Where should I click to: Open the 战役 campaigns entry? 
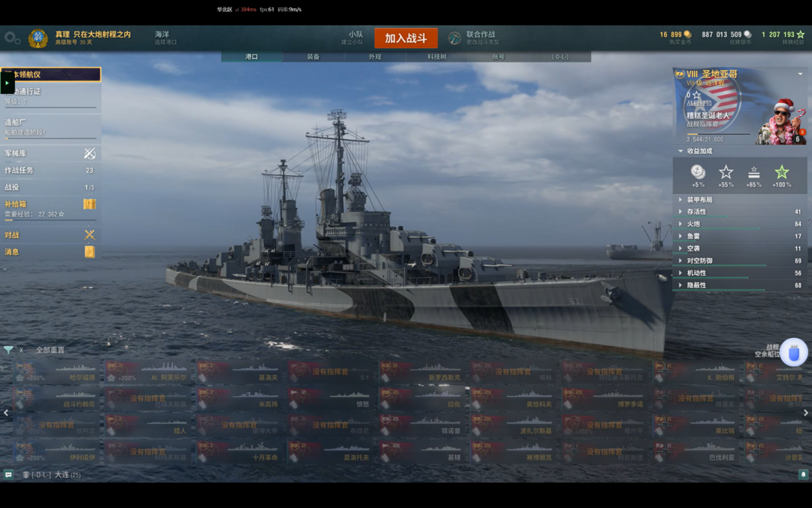click(50, 187)
